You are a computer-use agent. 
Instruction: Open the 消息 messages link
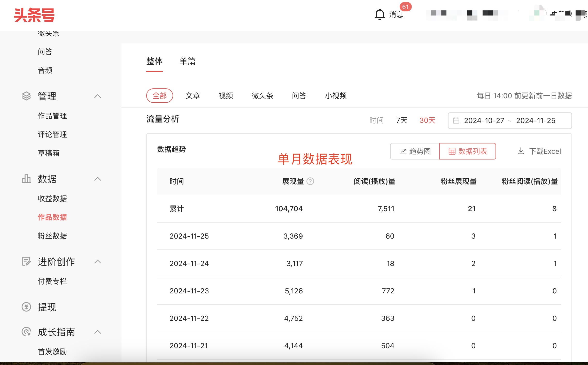(396, 14)
